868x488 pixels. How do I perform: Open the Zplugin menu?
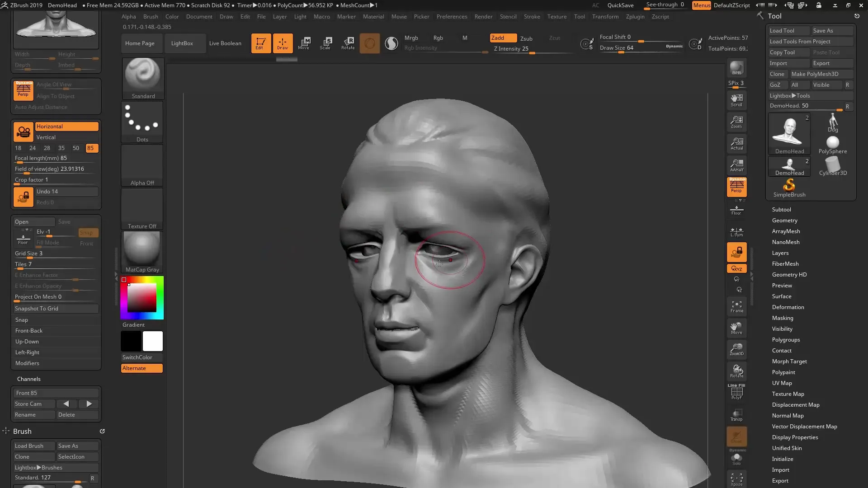(635, 17)
